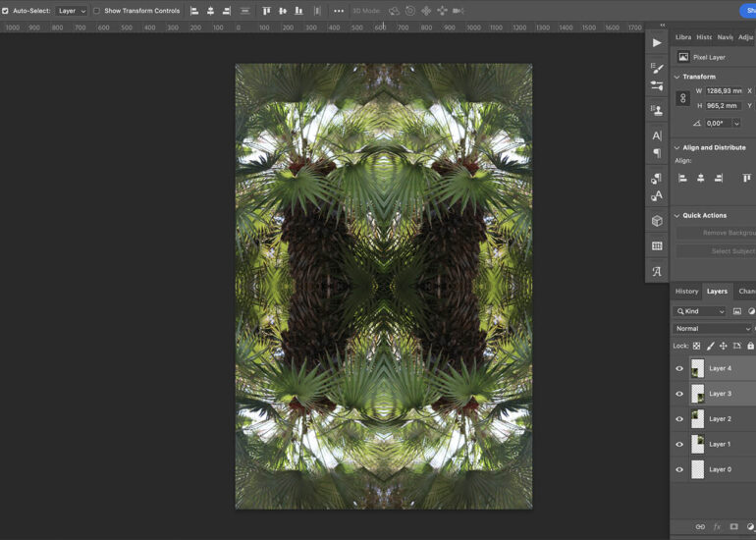Open the Navigator tab
Screen dimensions: 756x540
[726, 37]
